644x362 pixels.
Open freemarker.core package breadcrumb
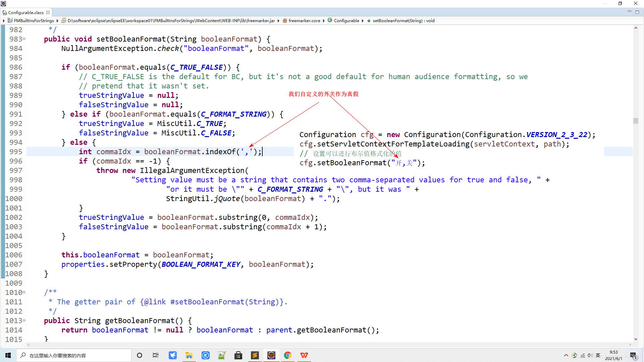[304, 20]
